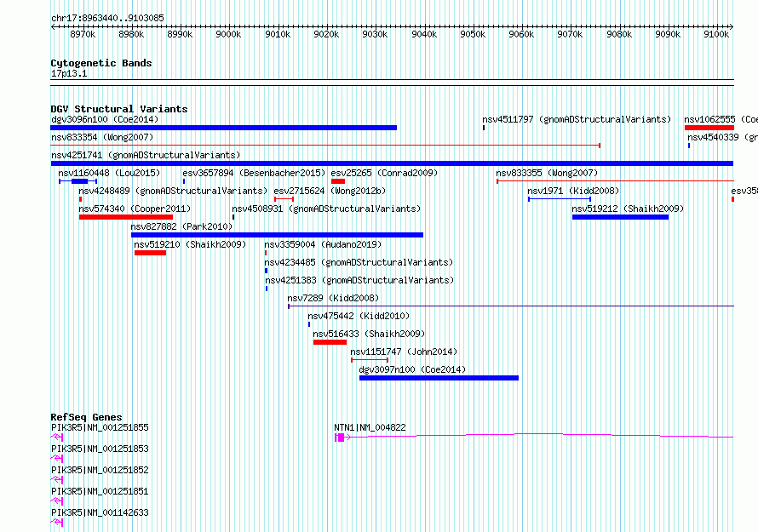758x532 pixels.
Task: Open PIK3R5|NM_001251851 gene label
Action: pos(100,491)
